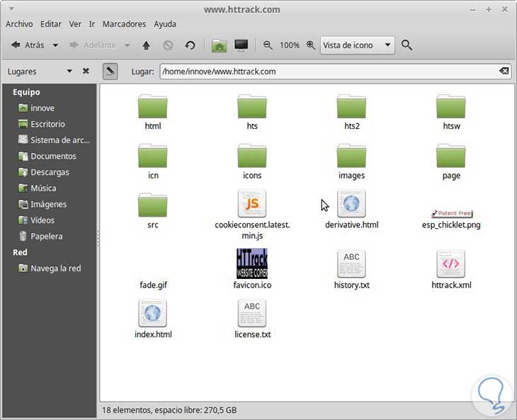517x420 pixels.
Task: Click the computer monitor toolbar icon
Action: point(241,45)
